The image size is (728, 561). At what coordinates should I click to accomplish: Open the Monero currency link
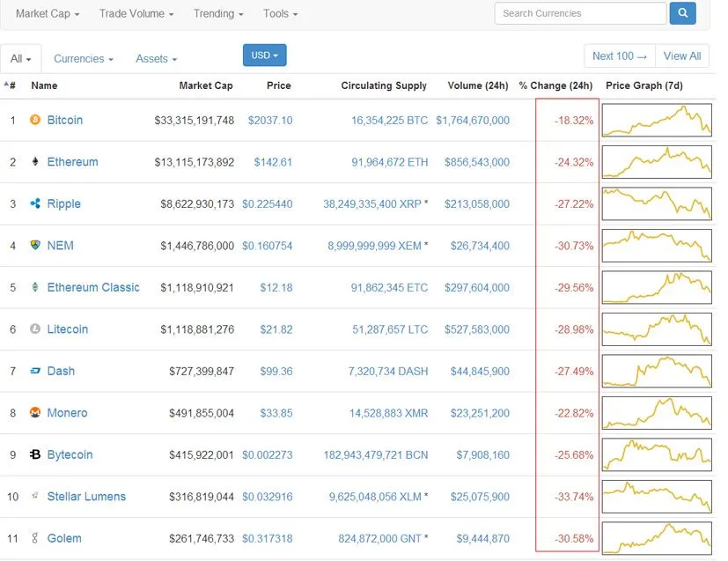67,412
